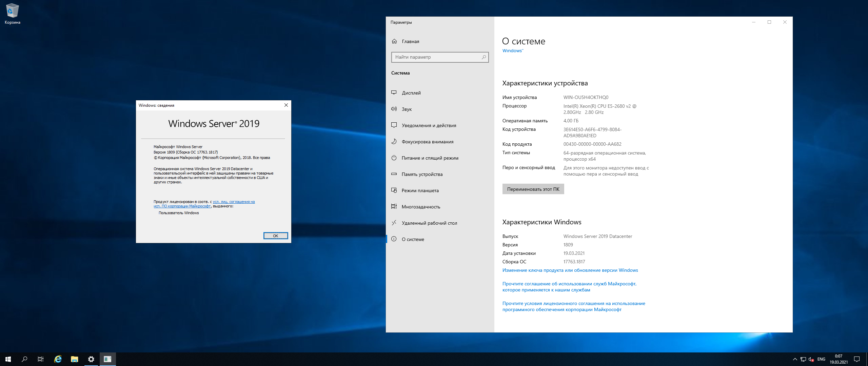868x366 pixels.
Task: Minimize the Параметры window
Action: point(754,22)
